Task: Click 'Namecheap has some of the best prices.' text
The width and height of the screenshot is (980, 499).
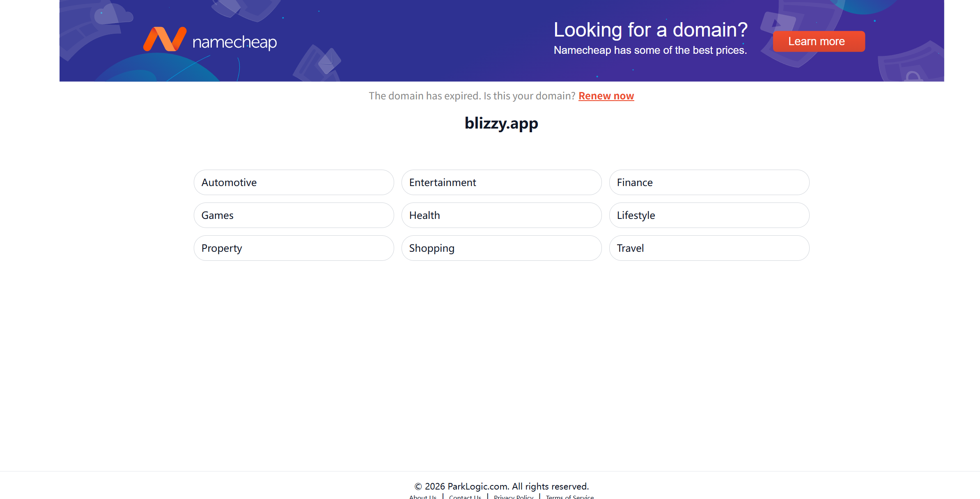Action: point(650,50)
